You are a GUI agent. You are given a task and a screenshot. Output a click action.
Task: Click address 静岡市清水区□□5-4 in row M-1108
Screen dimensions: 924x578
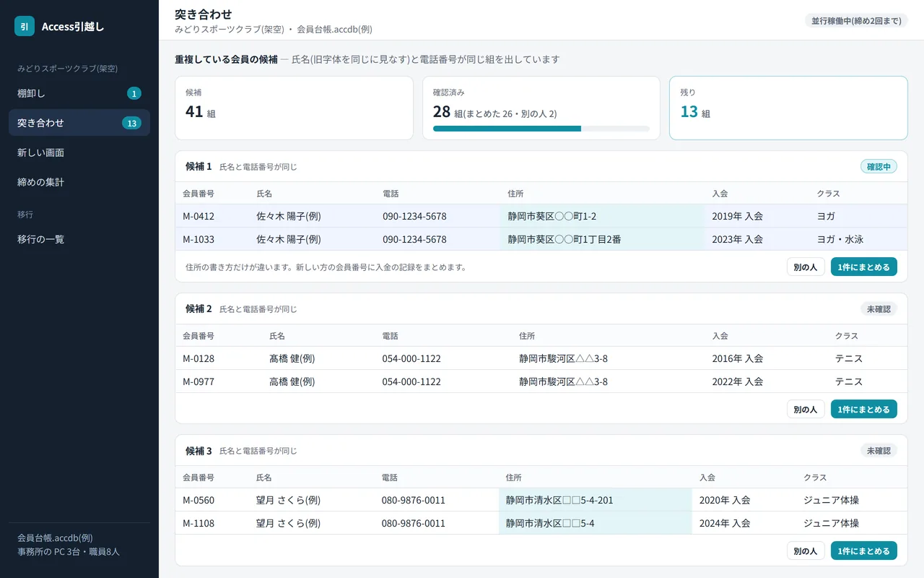(x=550, y=523)
